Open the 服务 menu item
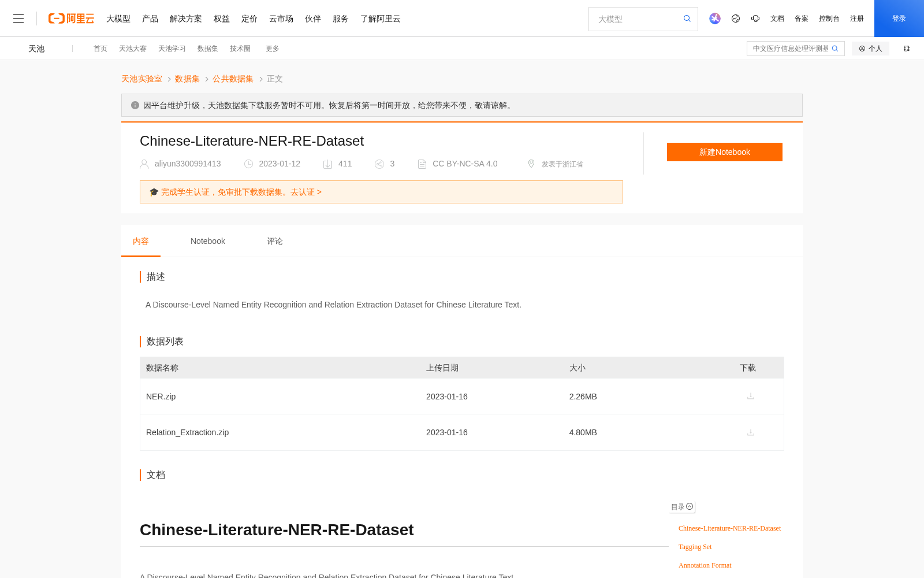The width and height of the screenshot is (924, 578). (x=341, y=18)
